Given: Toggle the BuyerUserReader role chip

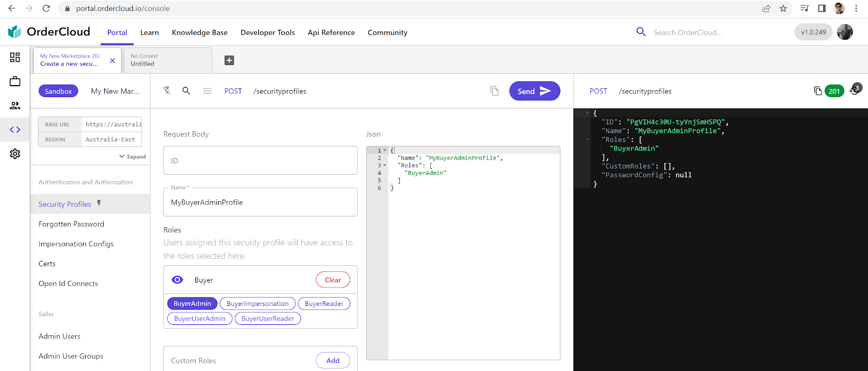Looking at the screenshot, I should point(268,318).
